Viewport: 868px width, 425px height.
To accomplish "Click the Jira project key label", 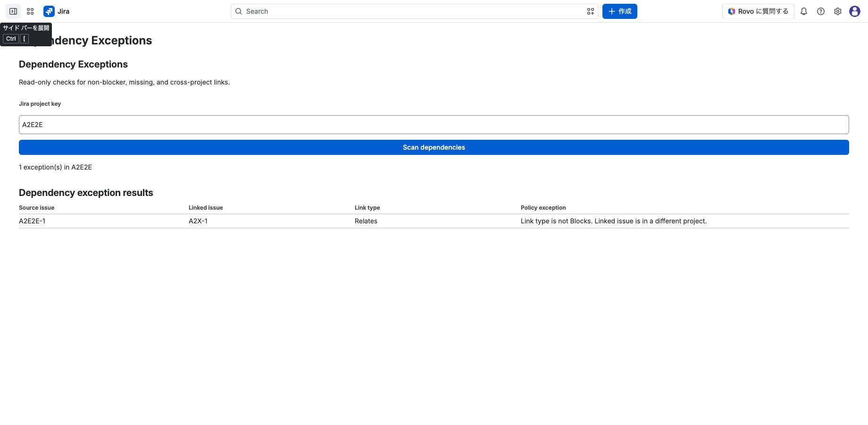I will 40,104.
